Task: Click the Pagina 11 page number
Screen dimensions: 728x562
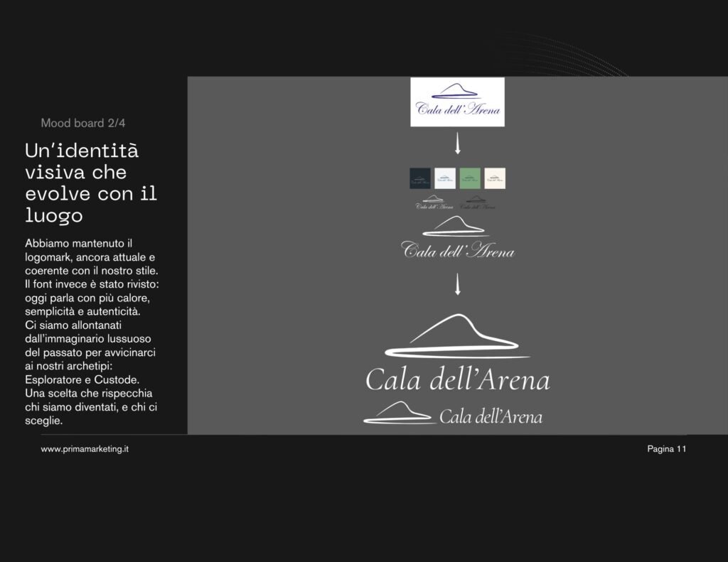Action: (666, 449)
